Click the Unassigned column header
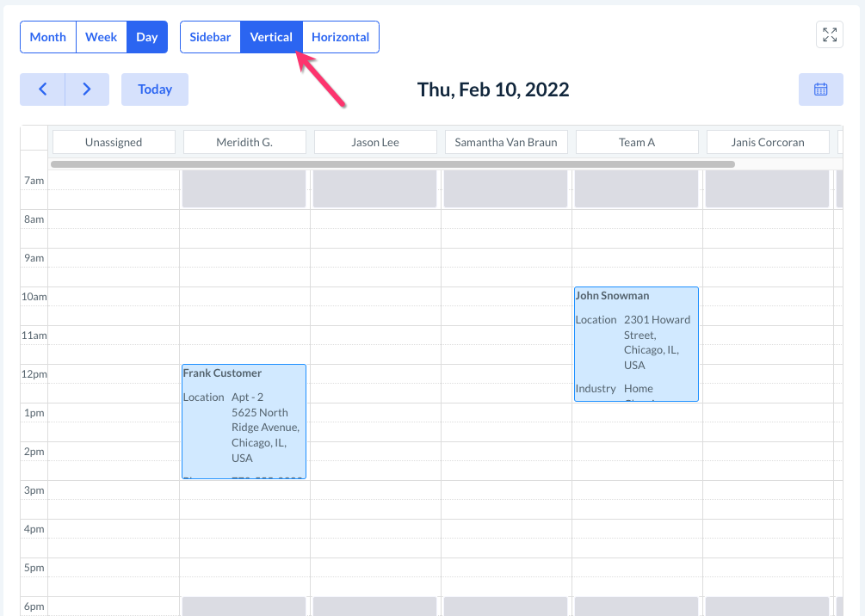 [x=114, y=142]
